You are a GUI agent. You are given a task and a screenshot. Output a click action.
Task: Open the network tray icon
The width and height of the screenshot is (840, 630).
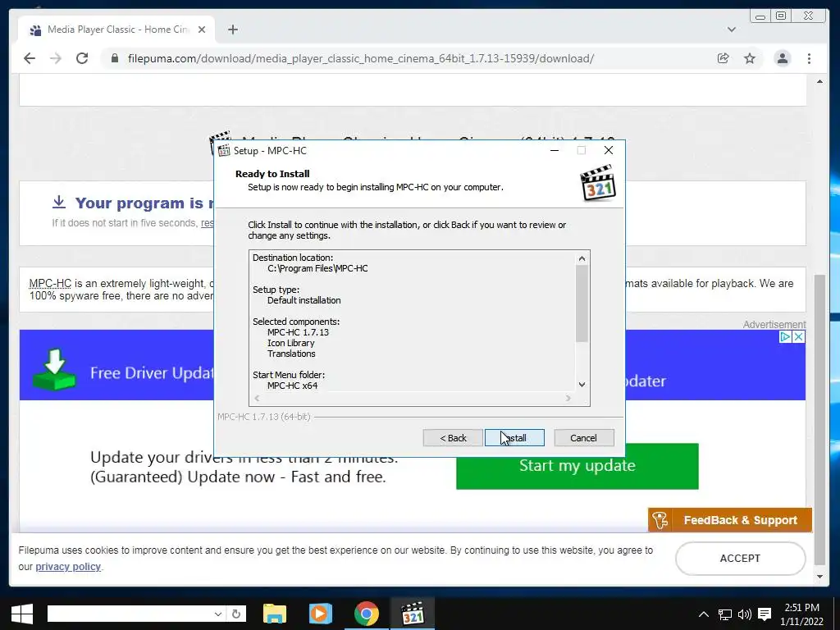point(725,614)
